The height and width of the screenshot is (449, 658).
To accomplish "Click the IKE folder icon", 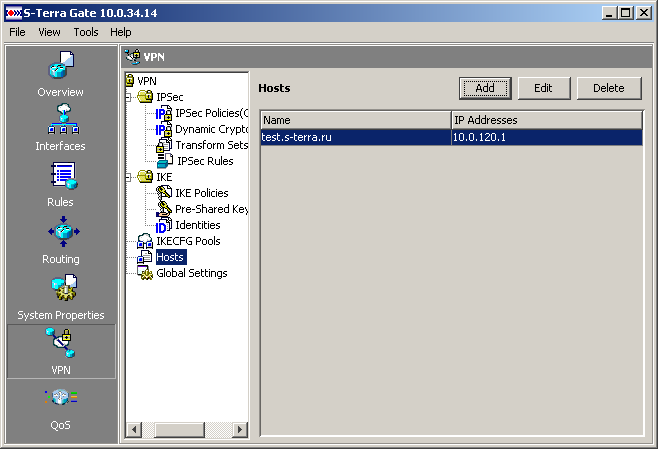I will (x=145, y=177).
